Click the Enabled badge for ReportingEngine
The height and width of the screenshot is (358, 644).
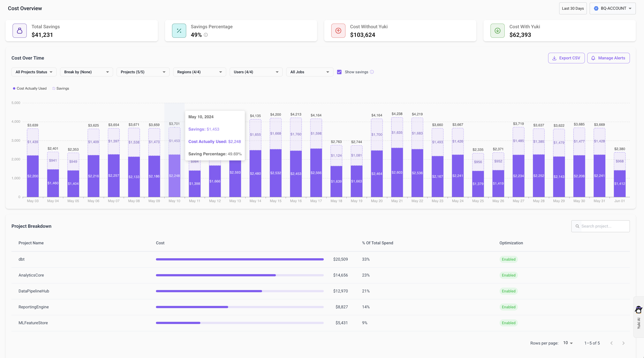(508, 307)
